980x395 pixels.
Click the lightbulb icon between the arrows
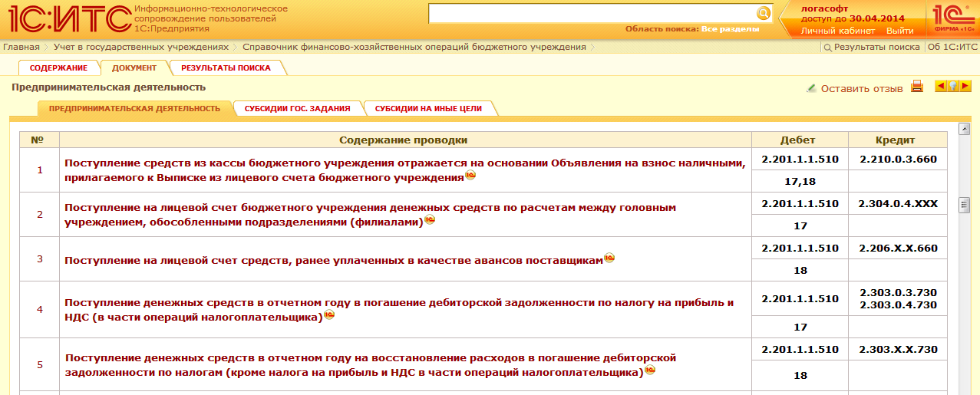click(953, 87)
